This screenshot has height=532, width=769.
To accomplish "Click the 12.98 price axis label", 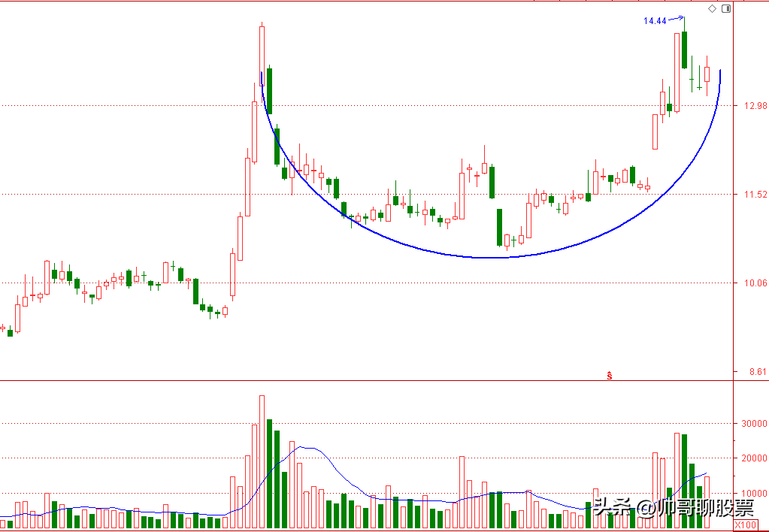I will tap(755, 106).
